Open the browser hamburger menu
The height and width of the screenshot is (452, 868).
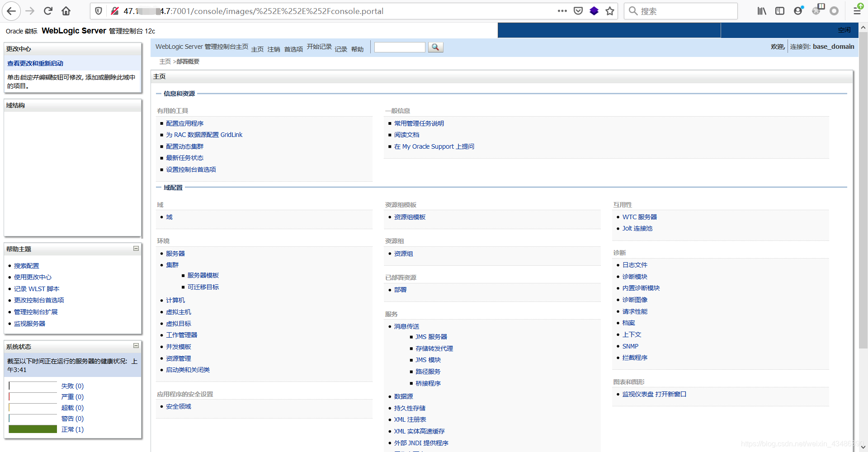click(x=857, y=11)
